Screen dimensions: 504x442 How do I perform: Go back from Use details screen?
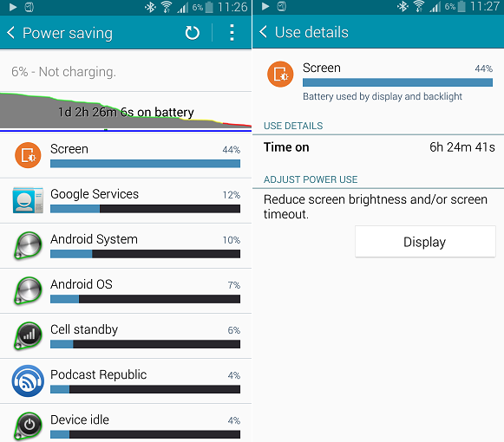tap(263, 32)
